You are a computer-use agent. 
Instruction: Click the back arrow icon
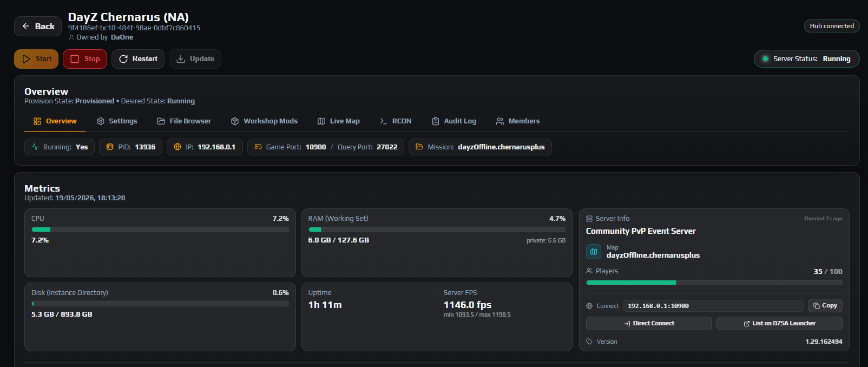pyautogui.click(x=25, y=26)
